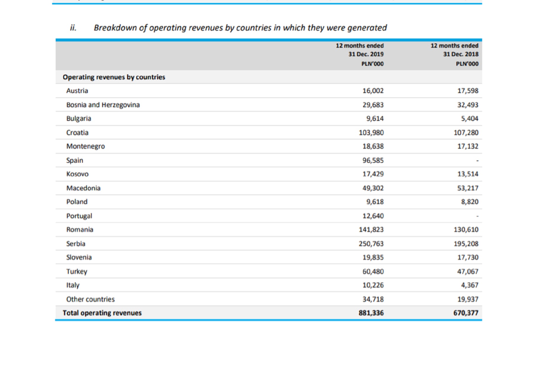Click Turkey's 2018 value 47,067
533x392 pixels.
pyautogui.click(x=468, y=272)
